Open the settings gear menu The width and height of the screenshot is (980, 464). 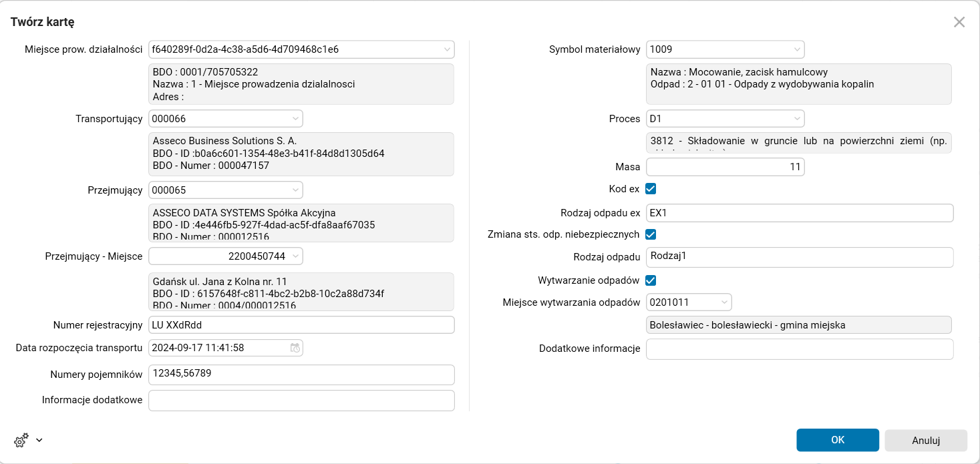[x=19, y=440]
